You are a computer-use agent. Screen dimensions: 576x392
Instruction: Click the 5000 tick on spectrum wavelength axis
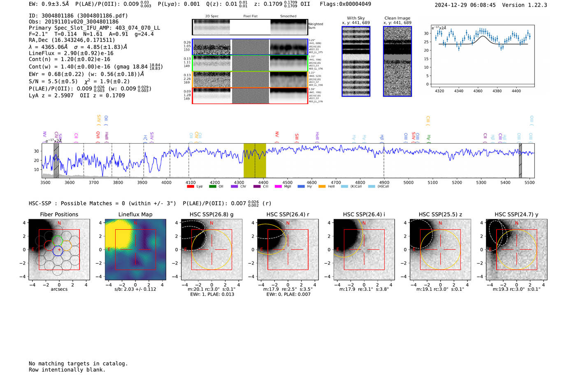408,182
